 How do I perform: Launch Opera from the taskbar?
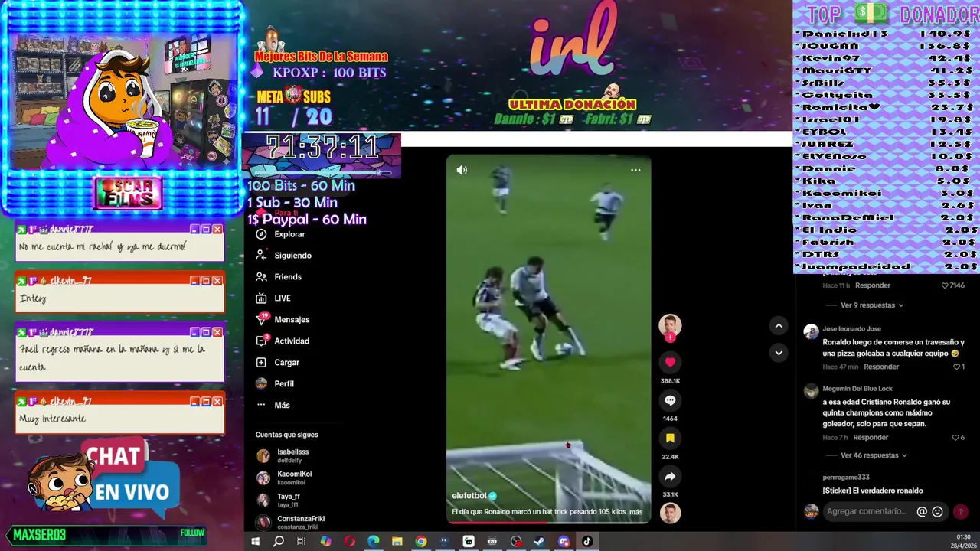[350, 541]
